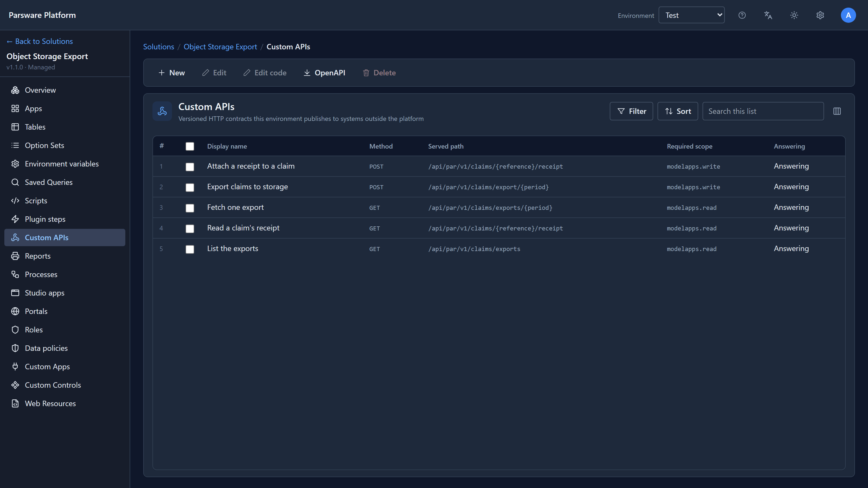Screen dimensions: 868x488
Task: Open Option Sets in the sidebar
Action: [x=65, y=145]
